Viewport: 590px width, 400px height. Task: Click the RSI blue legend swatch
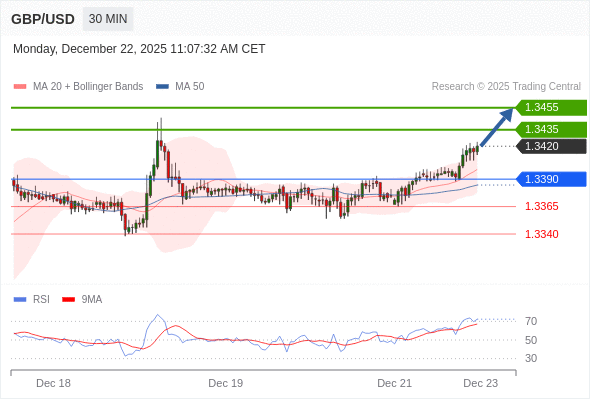tap(20, 300)
